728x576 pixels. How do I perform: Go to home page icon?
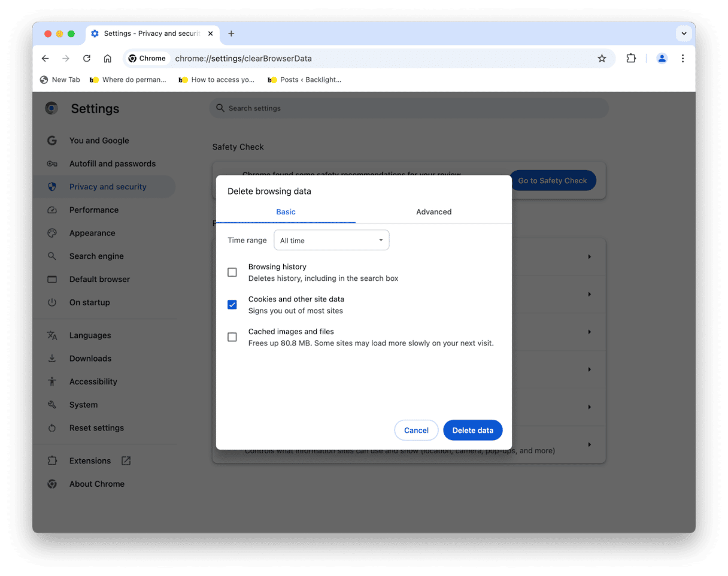click(108, 59)
